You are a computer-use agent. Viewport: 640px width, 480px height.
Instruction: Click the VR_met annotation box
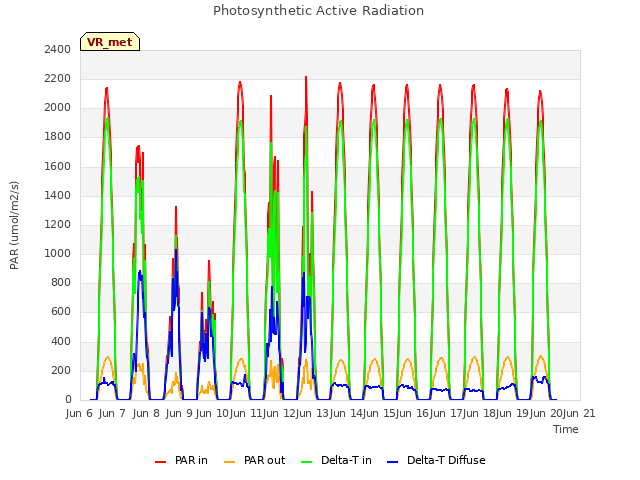tap(110, 42)
